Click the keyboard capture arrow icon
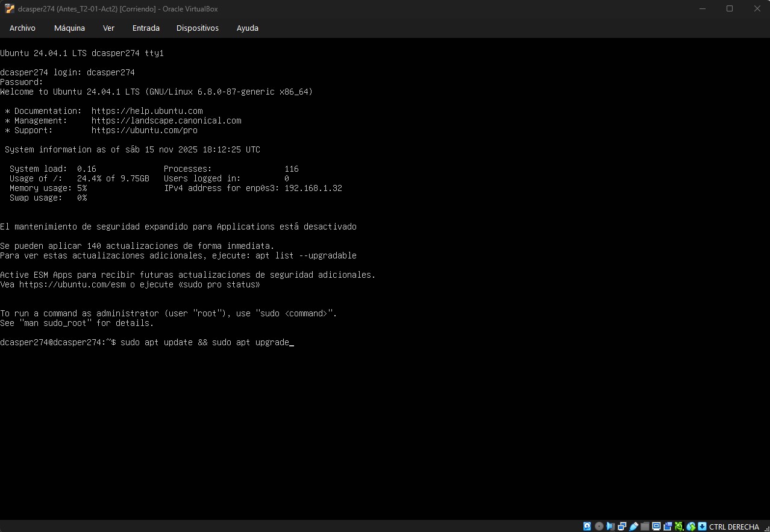 pyautogui.click(x=702, y=527)
